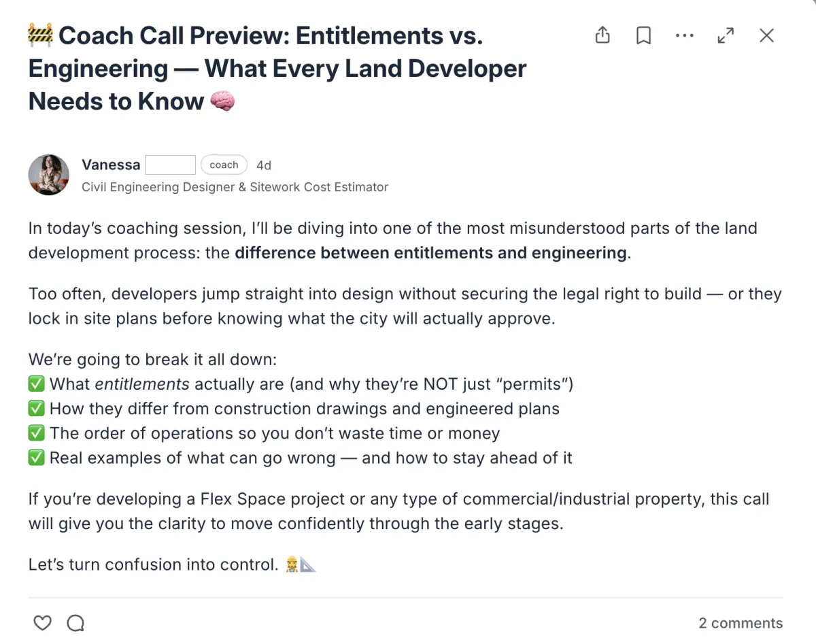
Task: Click the construction barrier emoji in title
Action: click(41, 35)
